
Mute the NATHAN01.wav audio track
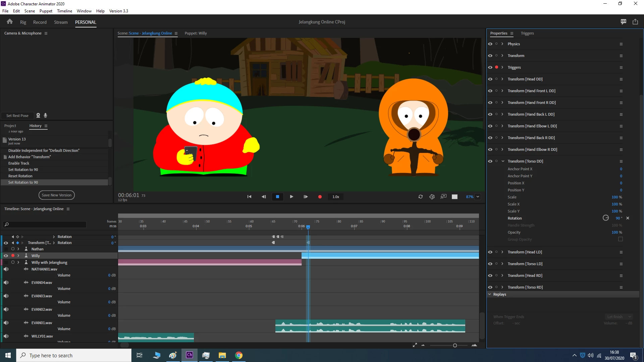(x=6, y=269)
